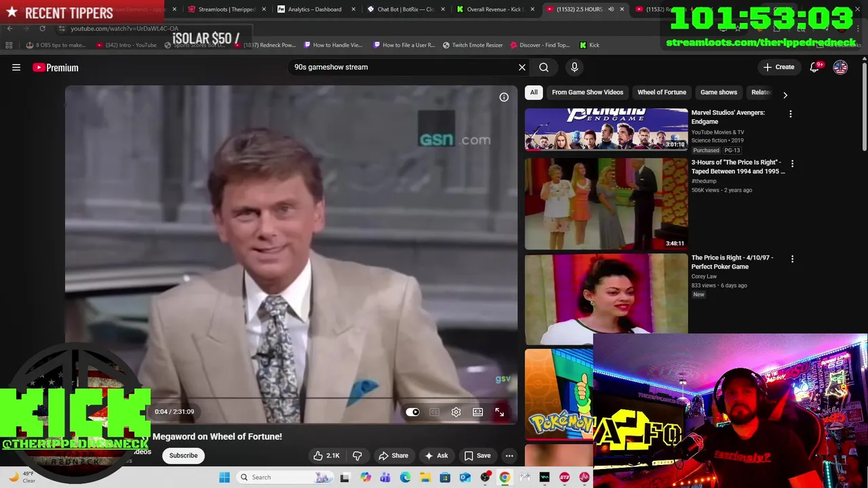
Task: Open the Chrome apps grid icon
Action: click(9, 45)
